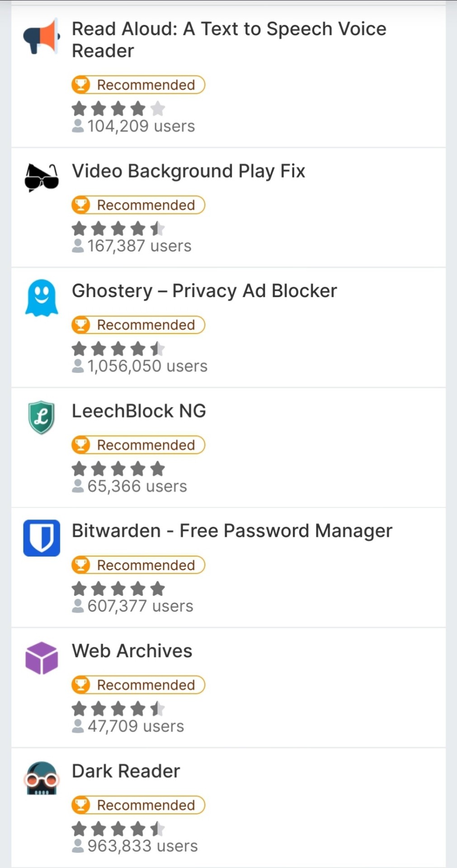
Task: Open the Dark Reader add-on title
Action: pyautogui.click(x=126, y=771)
